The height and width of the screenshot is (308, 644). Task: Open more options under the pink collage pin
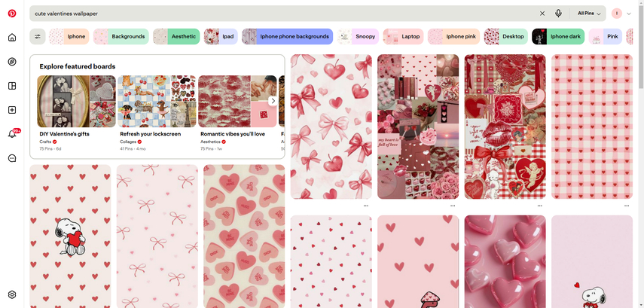click(x=453, y=206)
